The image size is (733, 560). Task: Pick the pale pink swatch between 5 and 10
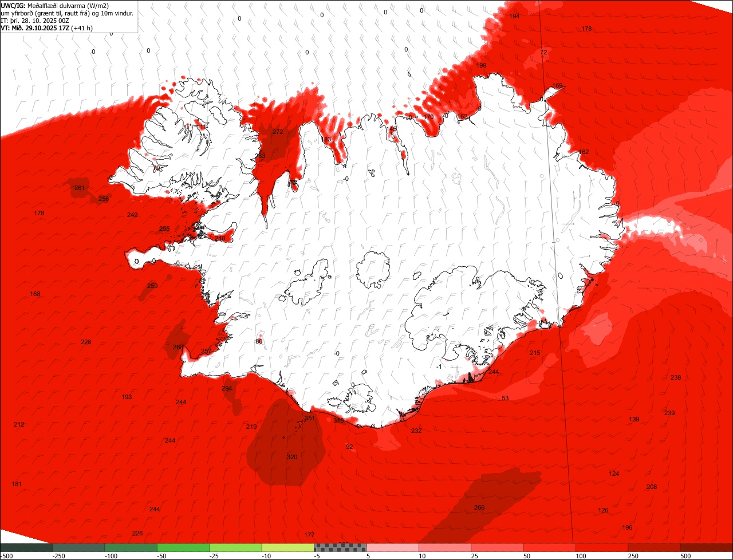click(392, 547)
